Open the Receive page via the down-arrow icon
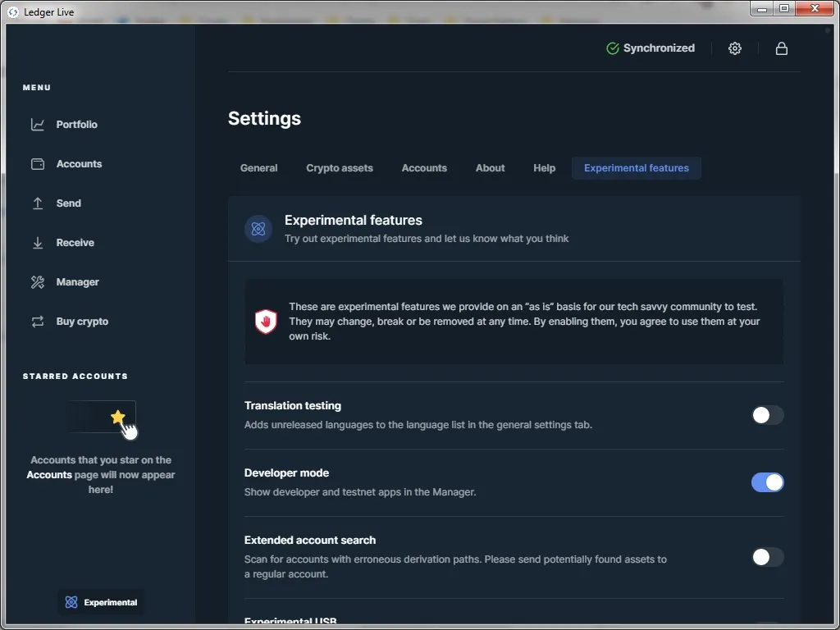 coord(38,242)
